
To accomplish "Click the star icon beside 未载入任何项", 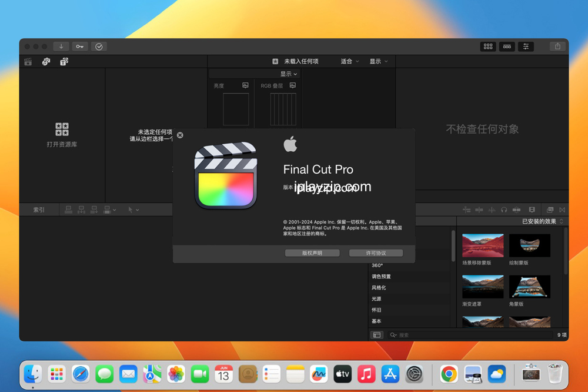I will click(275, 61).
